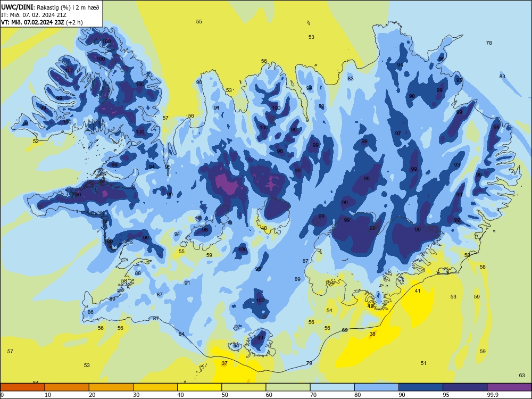Click the humidity value 63 on the map

[522, 375]
